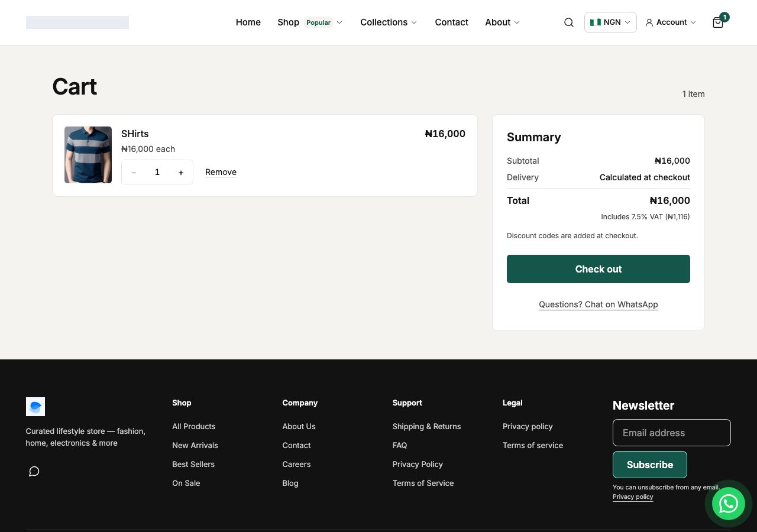The image size is (757, 532).
Task: Open New Arrivals footer link
Action: click(195, 445)
